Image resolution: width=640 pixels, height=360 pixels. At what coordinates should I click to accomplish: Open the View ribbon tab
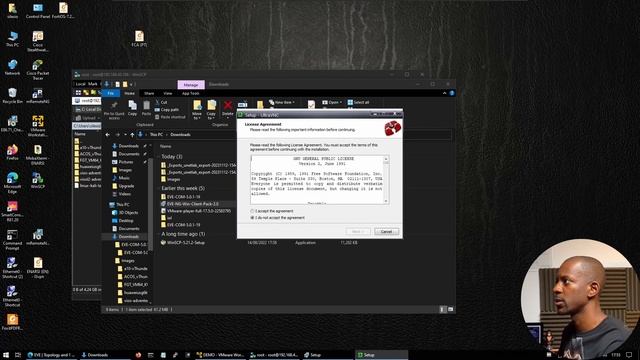click(167, 93)
